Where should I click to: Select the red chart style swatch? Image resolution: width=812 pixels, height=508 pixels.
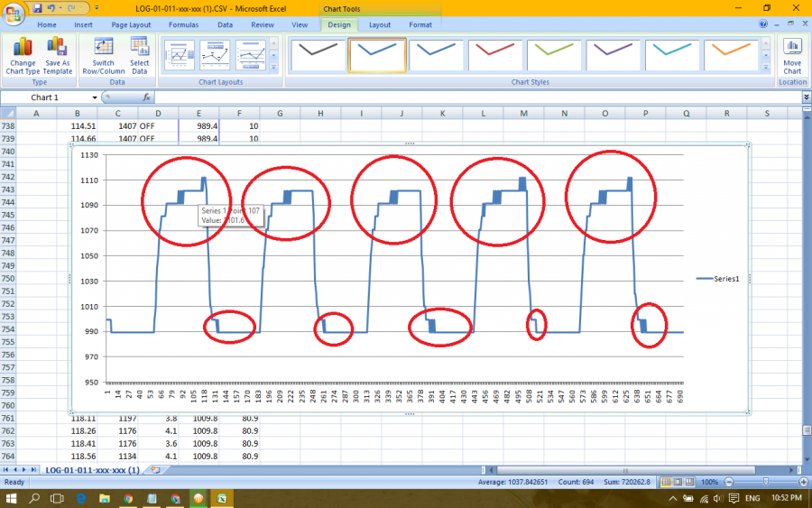(494, 55)
